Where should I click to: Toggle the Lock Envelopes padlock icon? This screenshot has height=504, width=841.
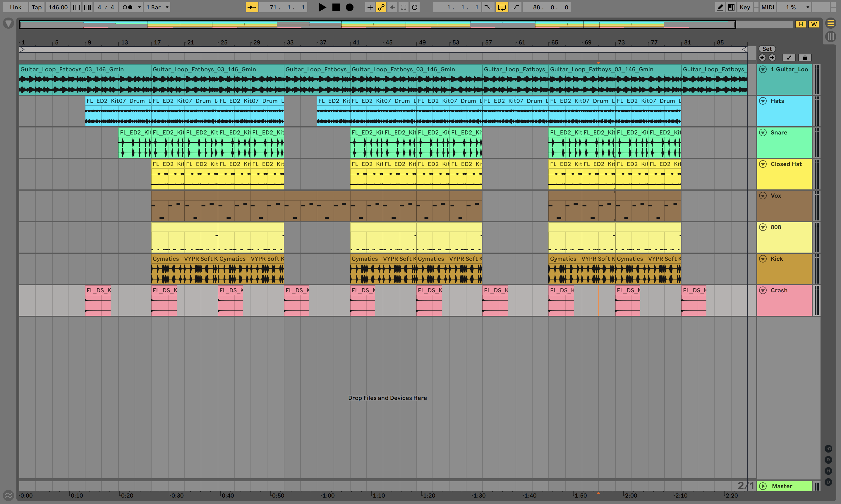pyautogui.click(x=805, y=57)
